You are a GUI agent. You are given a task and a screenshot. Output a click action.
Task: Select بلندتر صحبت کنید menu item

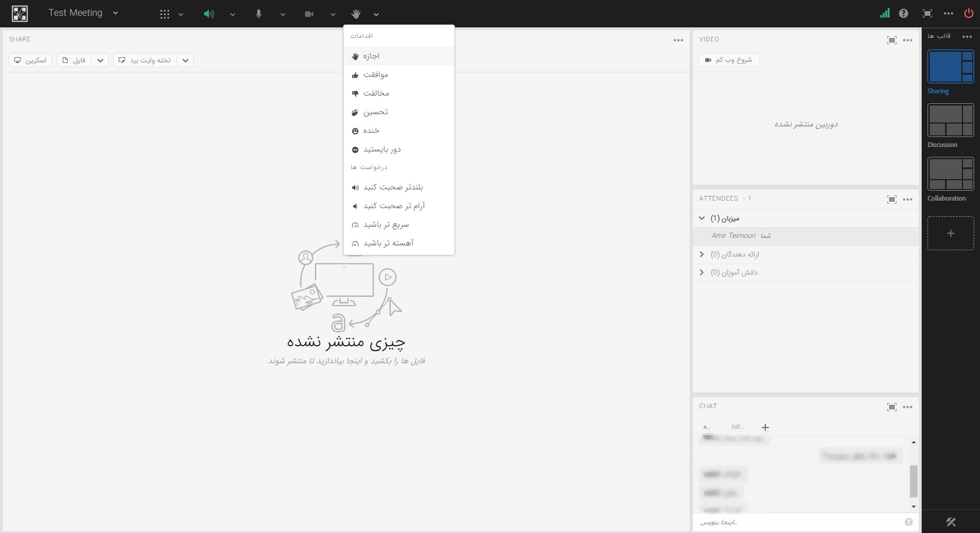(393, 187)
